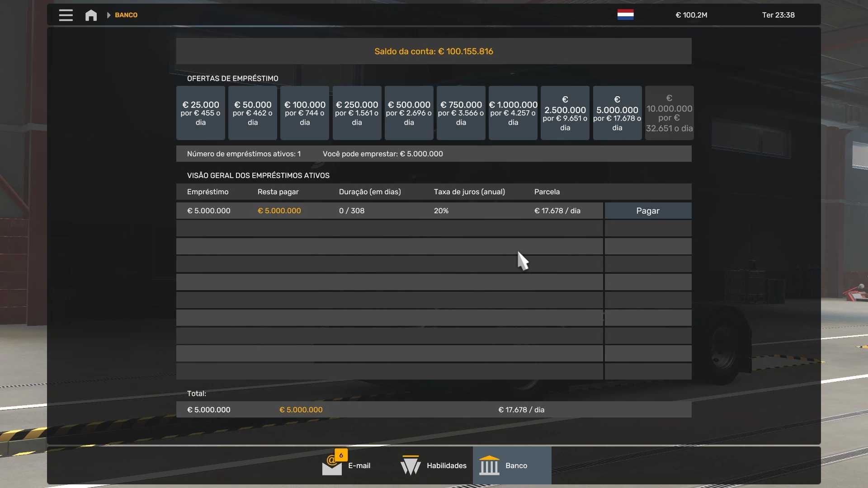Click the active € 5.000.000 loan row
This screenshot has width=868, height=488.
click(389, 211)
